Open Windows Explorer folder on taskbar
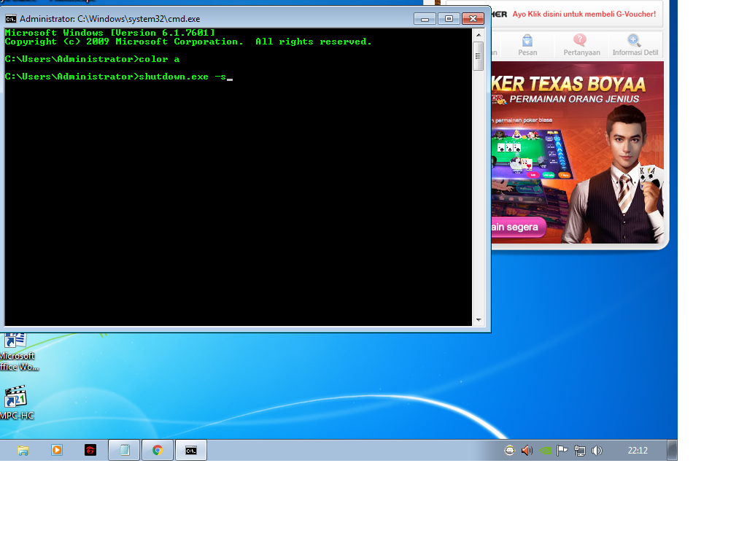Screen dimensions: 747x560 23,450
